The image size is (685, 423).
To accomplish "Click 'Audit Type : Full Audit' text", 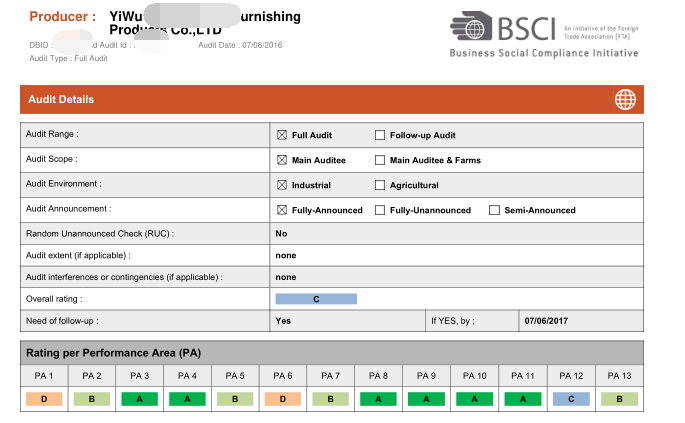I will click(68, 58).
